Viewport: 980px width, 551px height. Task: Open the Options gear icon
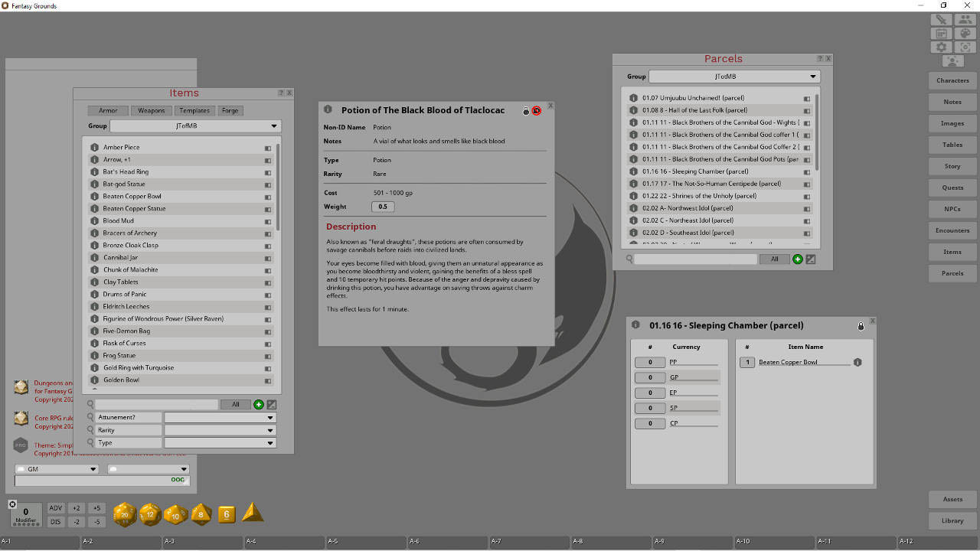click(x=941, y=47)
